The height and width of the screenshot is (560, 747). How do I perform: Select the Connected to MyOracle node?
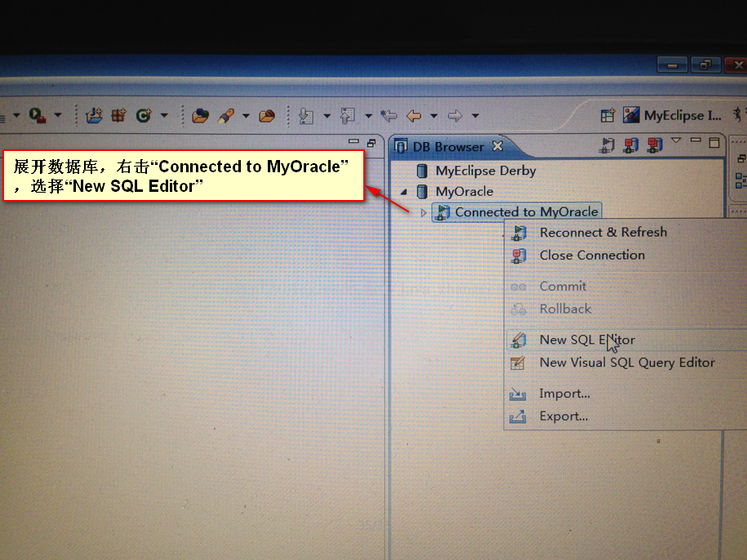click(517, 212)
